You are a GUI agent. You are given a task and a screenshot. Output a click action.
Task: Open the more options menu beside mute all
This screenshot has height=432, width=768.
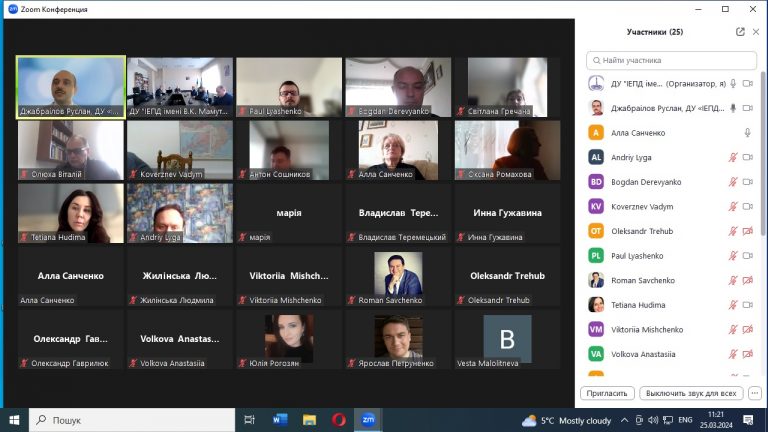click(x=755, y=393)
